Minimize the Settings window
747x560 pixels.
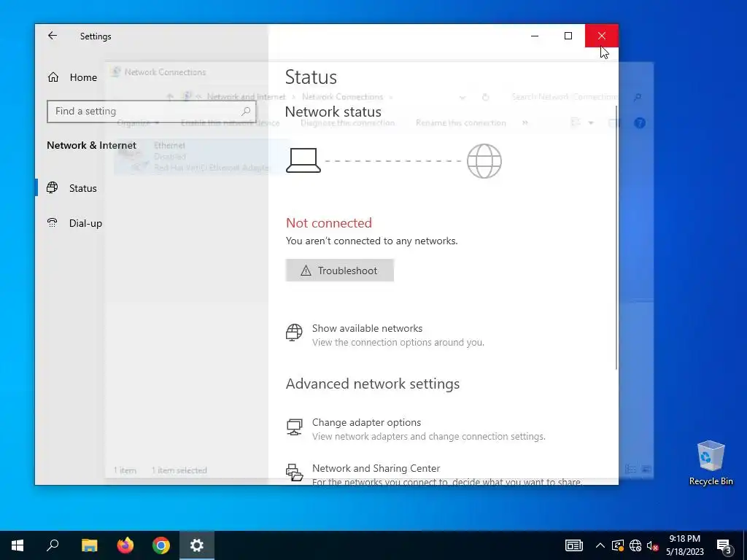(x=535, y=36)
